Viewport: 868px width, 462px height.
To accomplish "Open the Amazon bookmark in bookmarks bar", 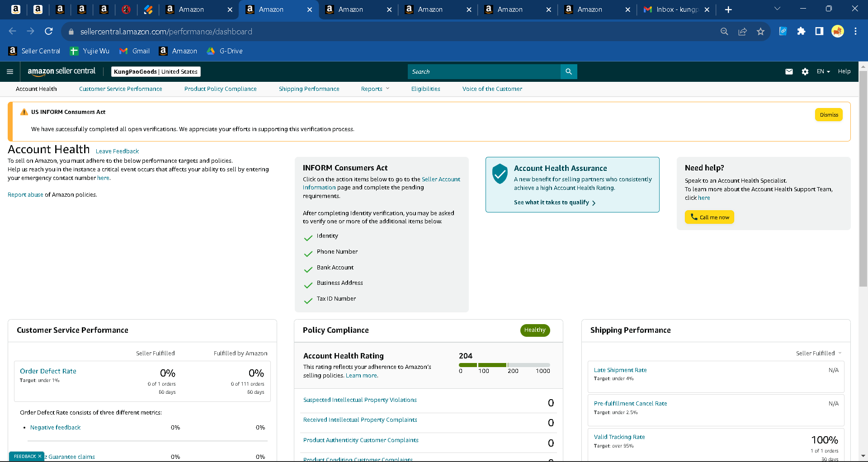I will click(x=178, y=51).
